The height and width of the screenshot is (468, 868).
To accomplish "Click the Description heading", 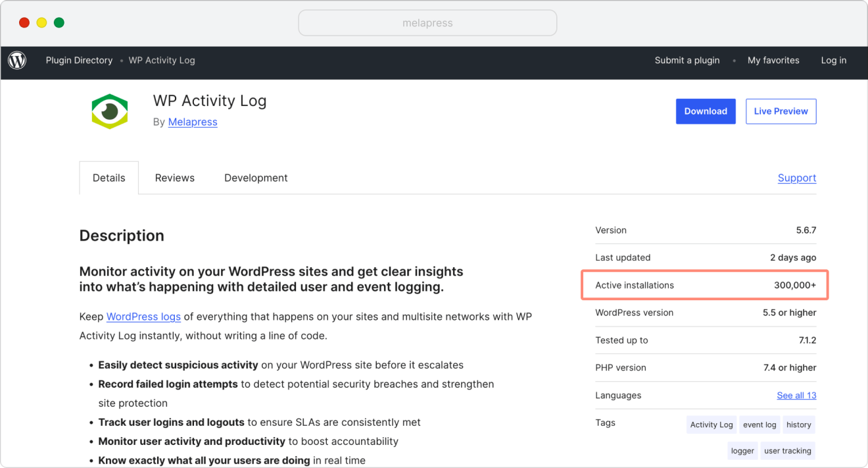I will (122, 236).
